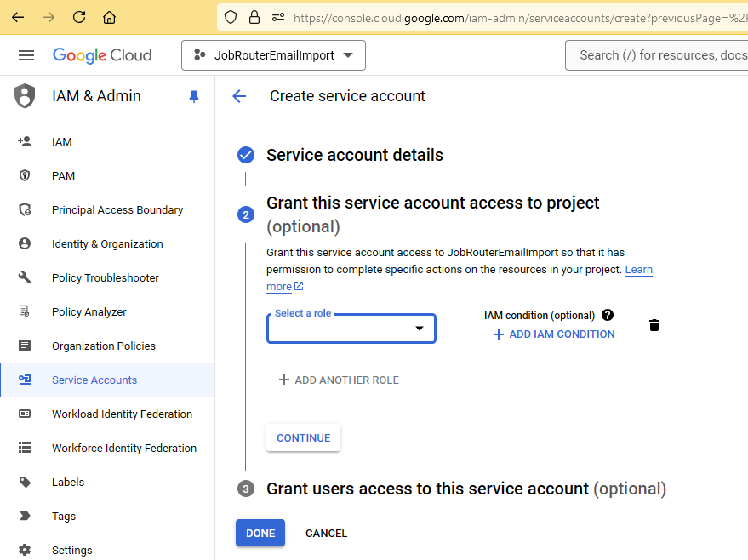Click the Google Cloud logo
This screenshot has width=748, height=560.
pos(102,54)
